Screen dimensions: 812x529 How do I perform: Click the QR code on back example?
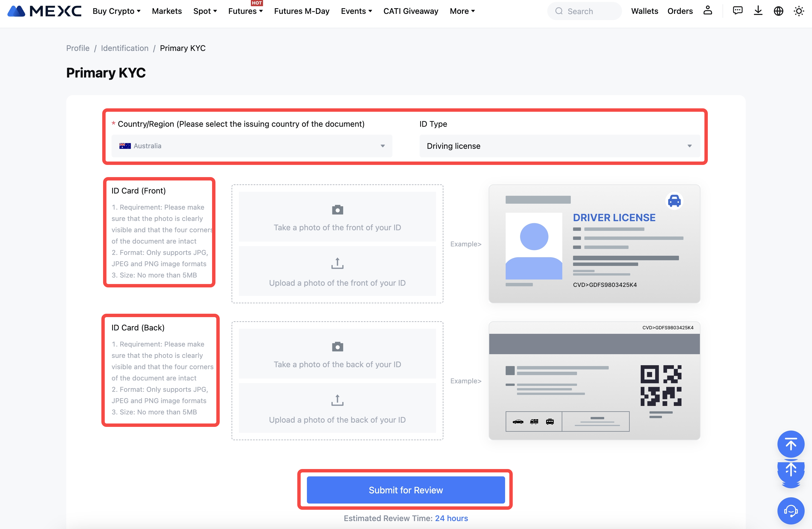tap(661, 386)
